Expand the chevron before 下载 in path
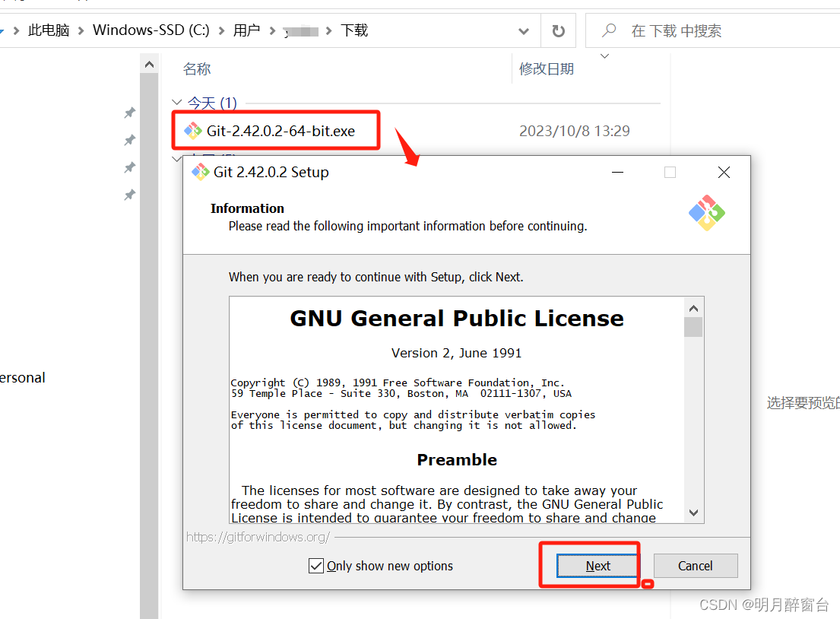 coord(329,31)
